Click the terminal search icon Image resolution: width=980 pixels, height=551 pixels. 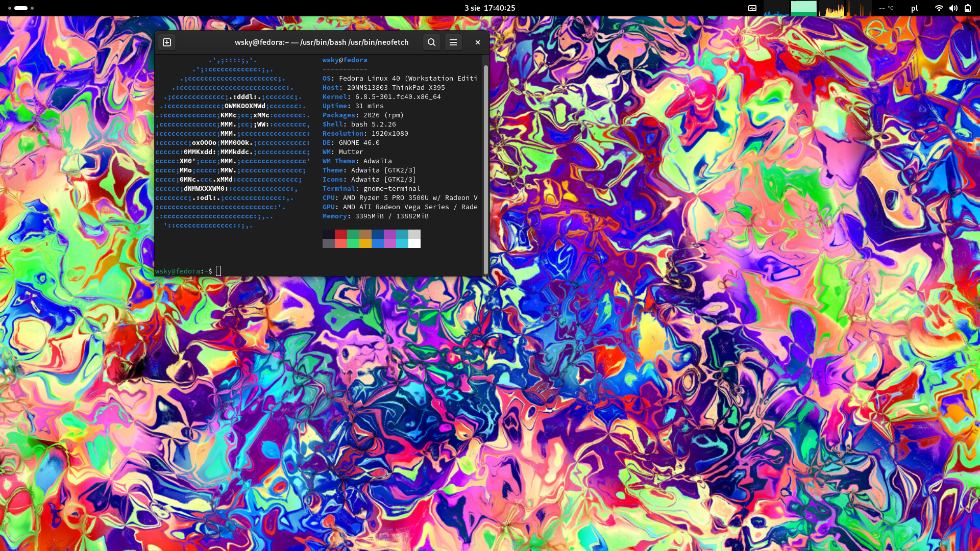click(x=431, y=42)
